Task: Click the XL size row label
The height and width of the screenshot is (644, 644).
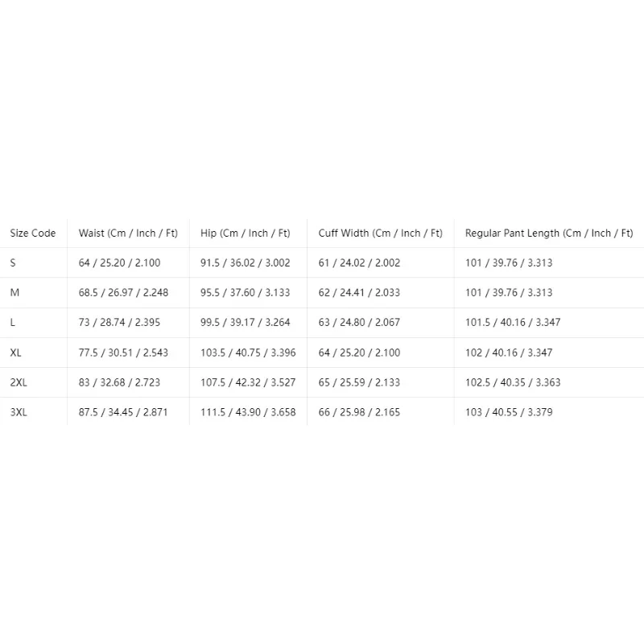Action: (15, 353)
